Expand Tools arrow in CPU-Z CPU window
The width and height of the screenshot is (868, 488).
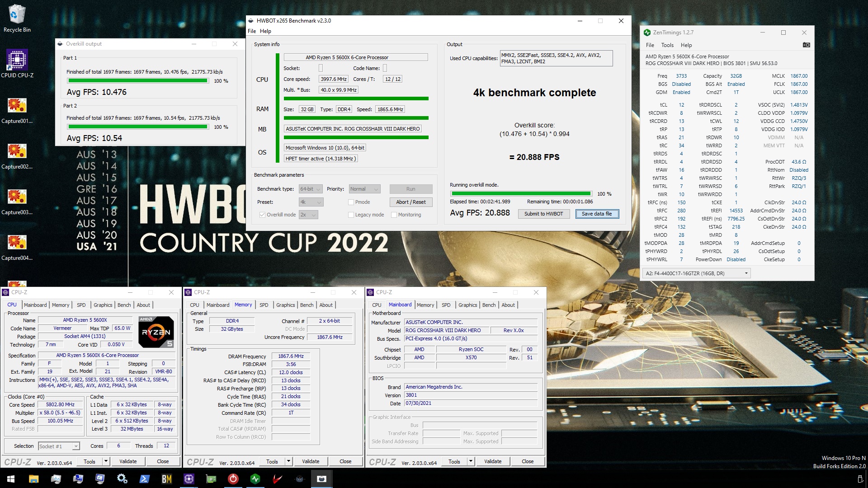[106, 461]
